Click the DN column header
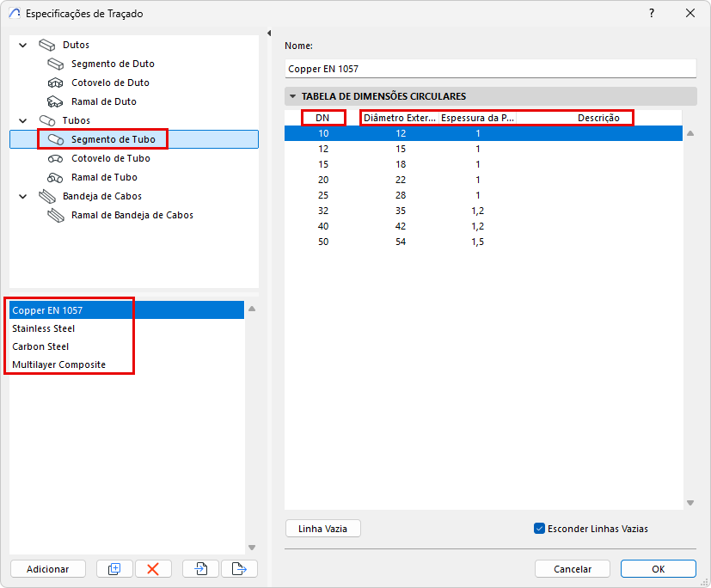 click(x=323, y=118)
